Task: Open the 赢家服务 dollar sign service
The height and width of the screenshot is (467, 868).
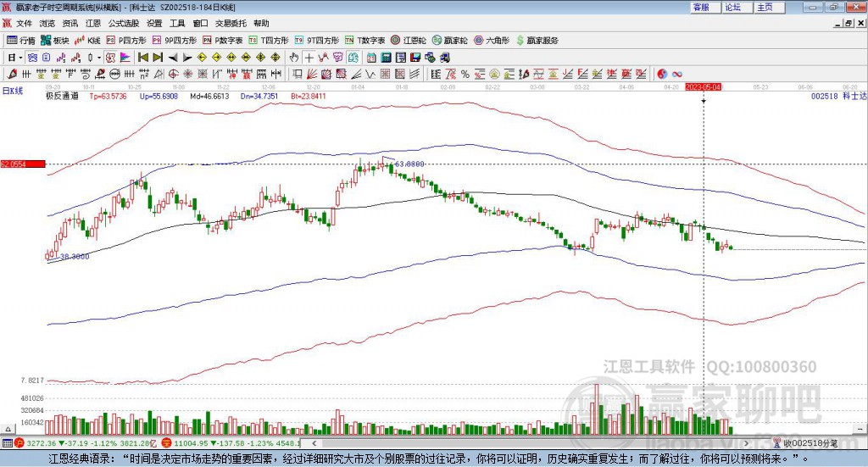Action: point(537,40)
